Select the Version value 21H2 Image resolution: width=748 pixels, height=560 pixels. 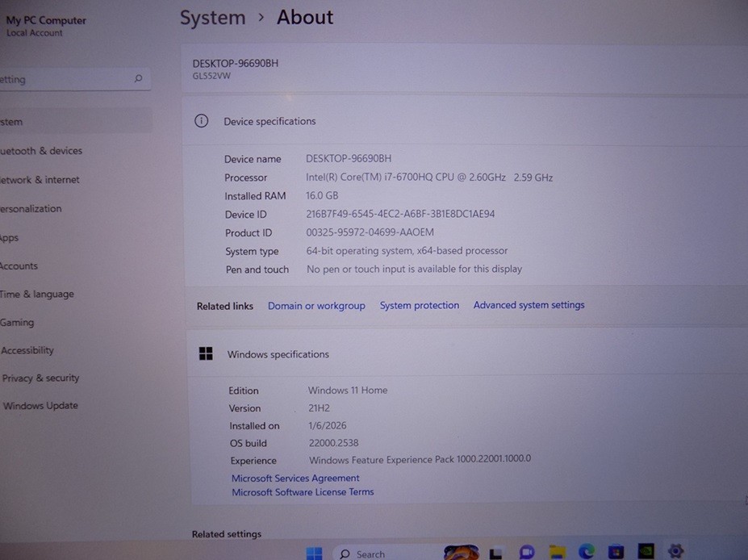tap(320, 407)
